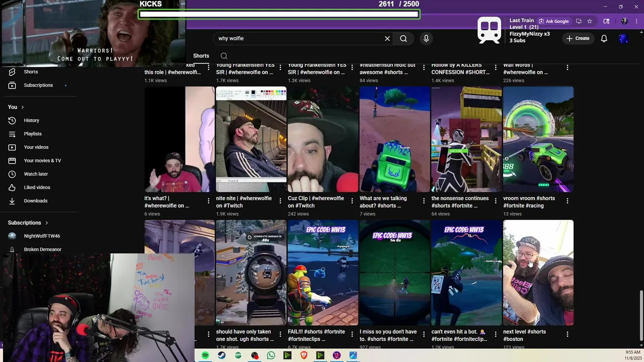Open Liked videos in the sidebar
Viewport: 644px width, 362px height.
pyautogui.click(x=38, y=188)
